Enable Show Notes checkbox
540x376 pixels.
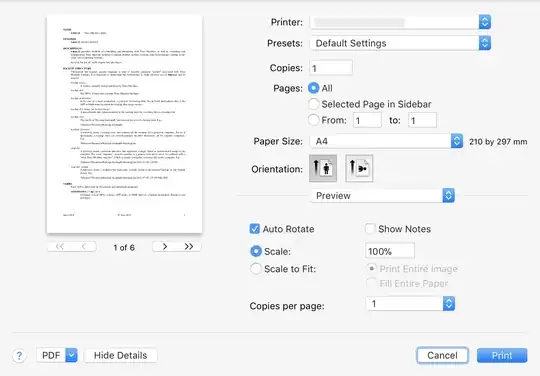tap(370, 229)
